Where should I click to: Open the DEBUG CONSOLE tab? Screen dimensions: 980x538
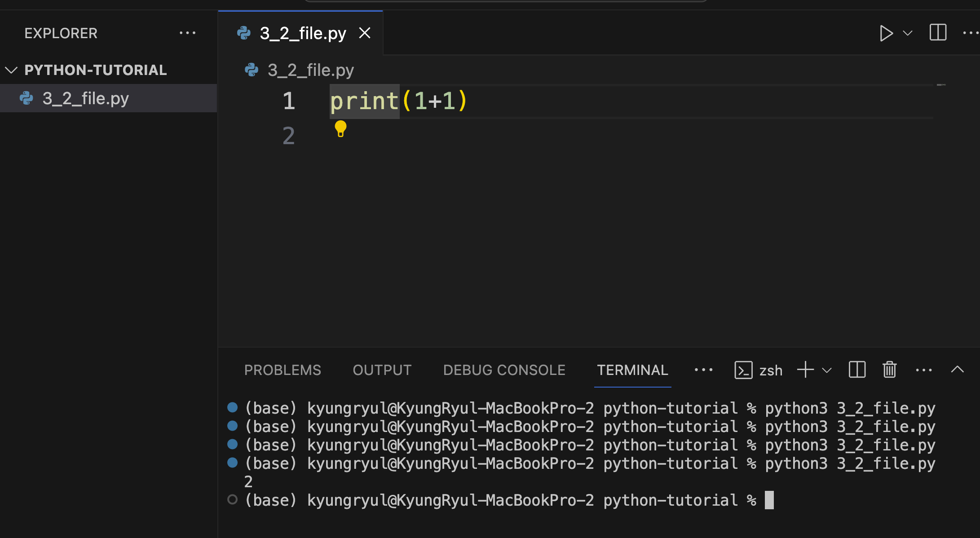(x=504, y=370)
